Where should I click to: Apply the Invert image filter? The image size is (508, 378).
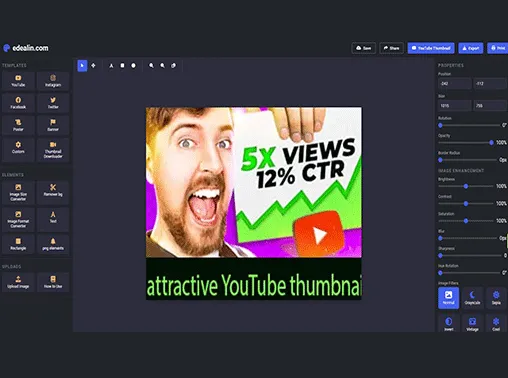pyautogui.click(x=448, y=324)
